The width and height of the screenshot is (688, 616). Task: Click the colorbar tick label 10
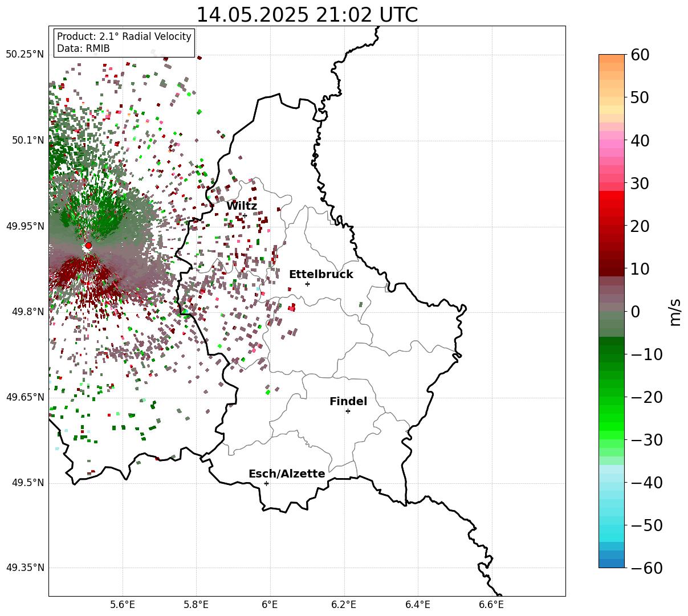coord(640,269)
